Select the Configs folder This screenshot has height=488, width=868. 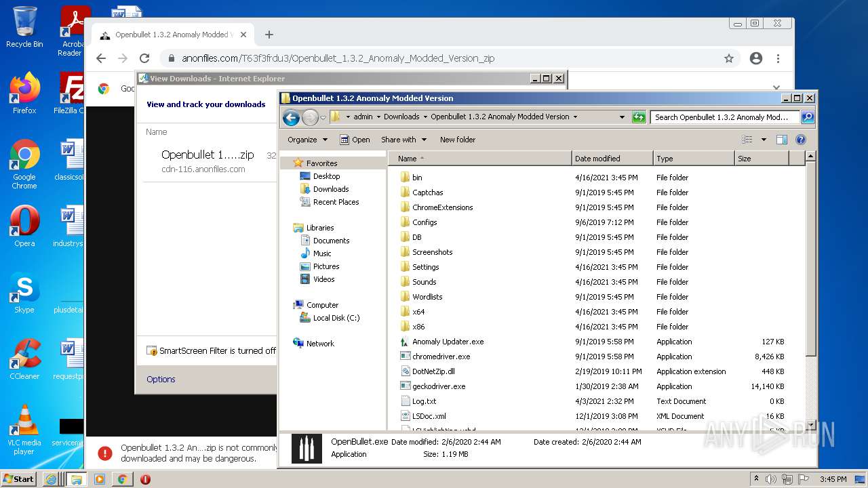click(x=425, y=222)
